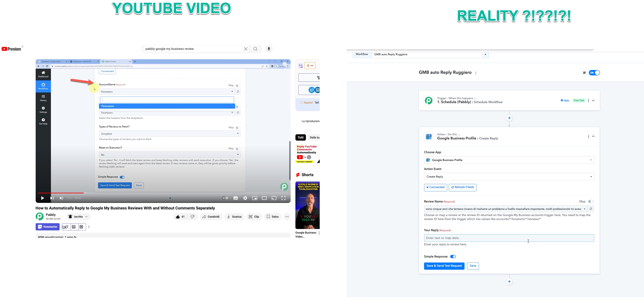644x305 pixels.
Task: Cast the video to a device
Action: (274, 198)
